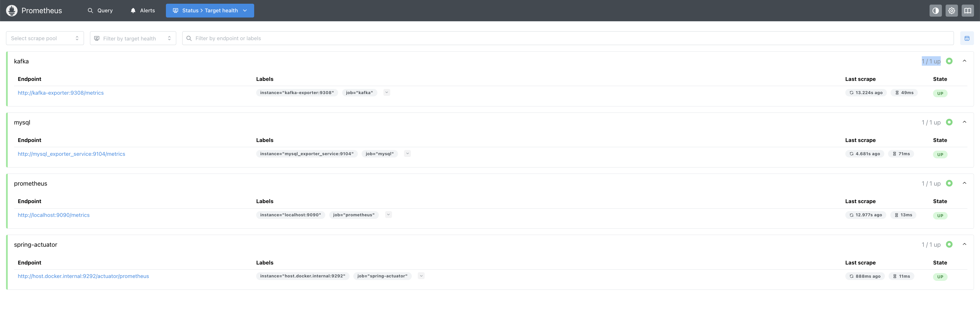
Task: Open the Query menu item
Action: tap(100, 11)
